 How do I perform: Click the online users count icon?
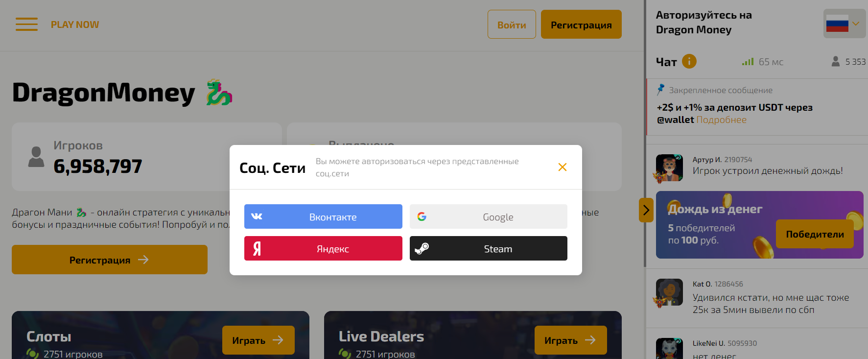coord(836,61)
